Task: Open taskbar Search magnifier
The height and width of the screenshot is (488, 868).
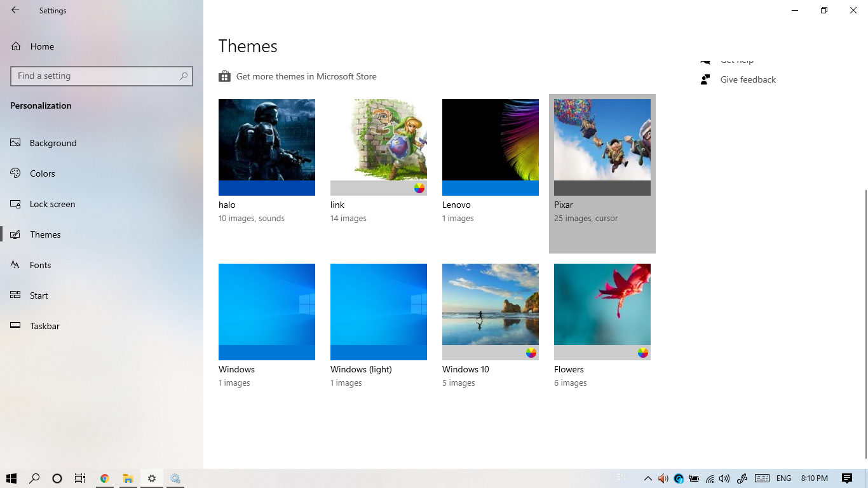Action: pos(35,478)
